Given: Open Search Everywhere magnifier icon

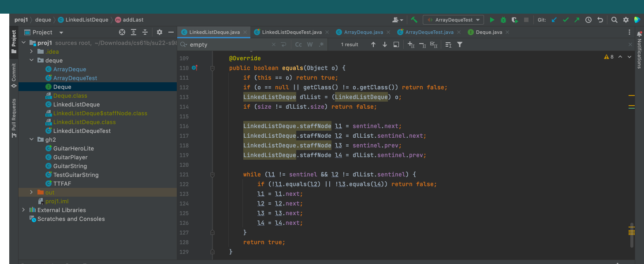Looking at the screenshot, I should 614,20.
